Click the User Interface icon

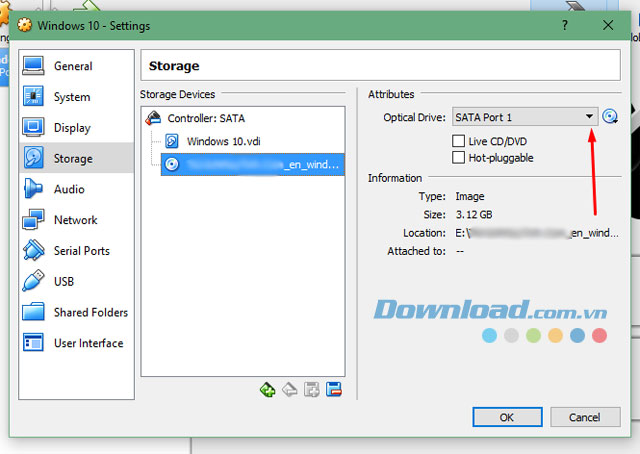point(33,343)
